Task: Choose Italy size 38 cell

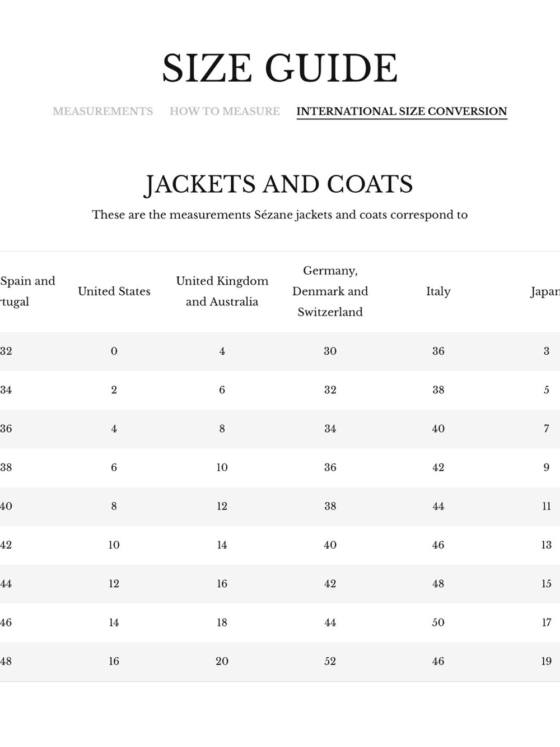Action: [438, 390]
